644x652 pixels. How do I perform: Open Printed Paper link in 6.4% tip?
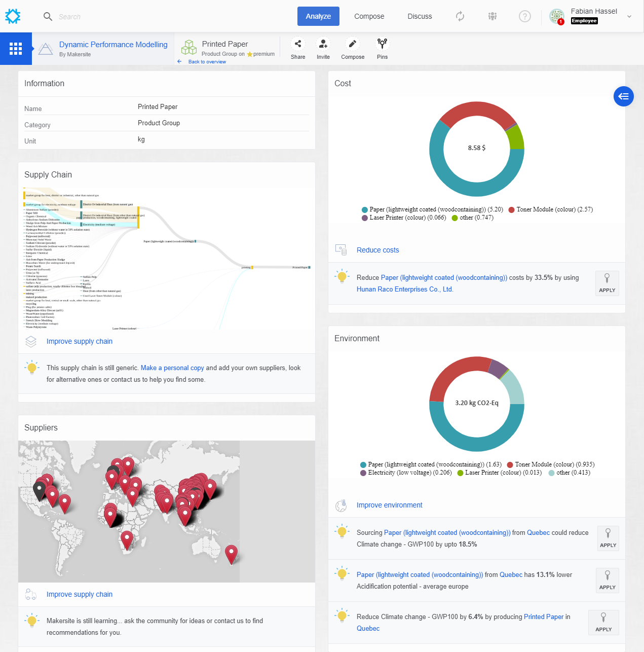tap(544, 617)
